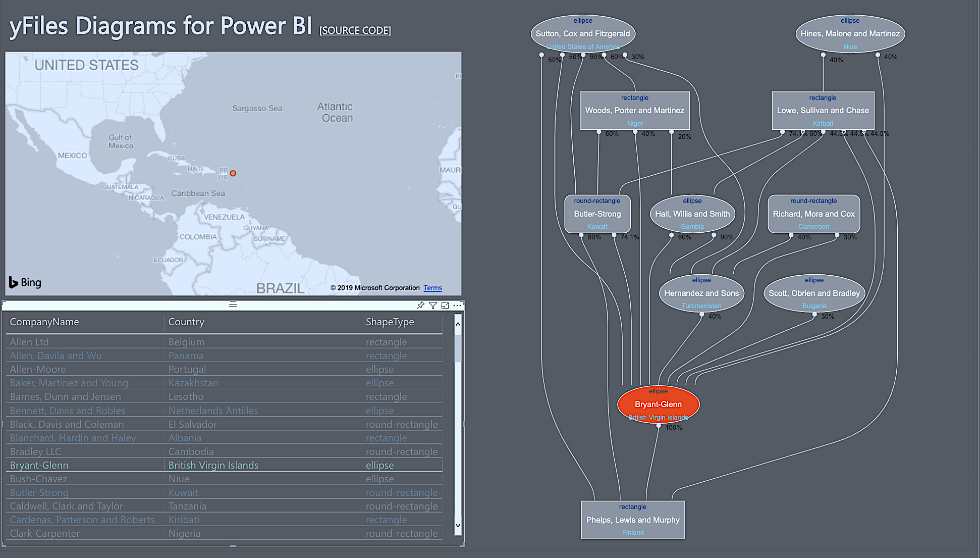
Task: Sort by Country column header
Action: coord(186,322)
